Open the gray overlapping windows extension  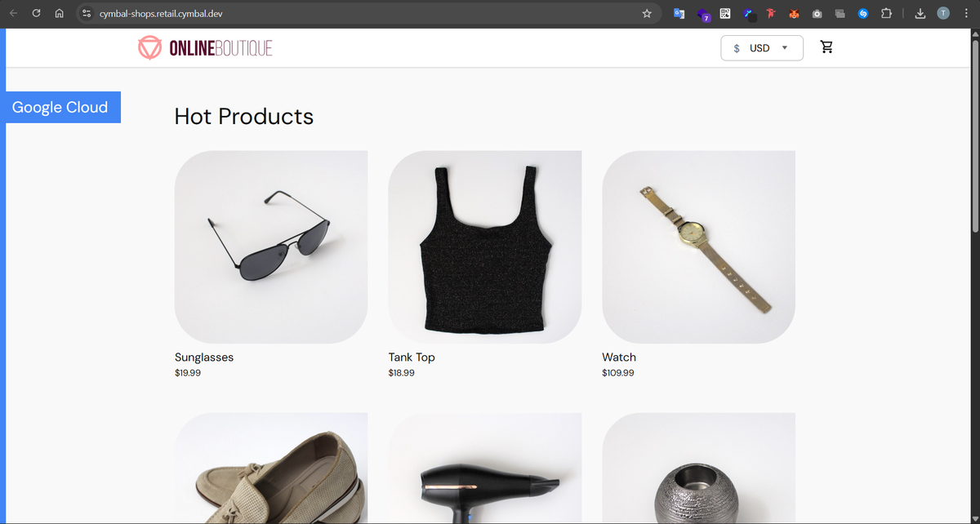point(840,13)
